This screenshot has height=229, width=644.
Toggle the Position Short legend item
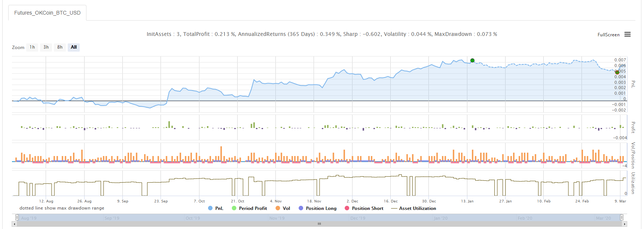tap(364, 208)
